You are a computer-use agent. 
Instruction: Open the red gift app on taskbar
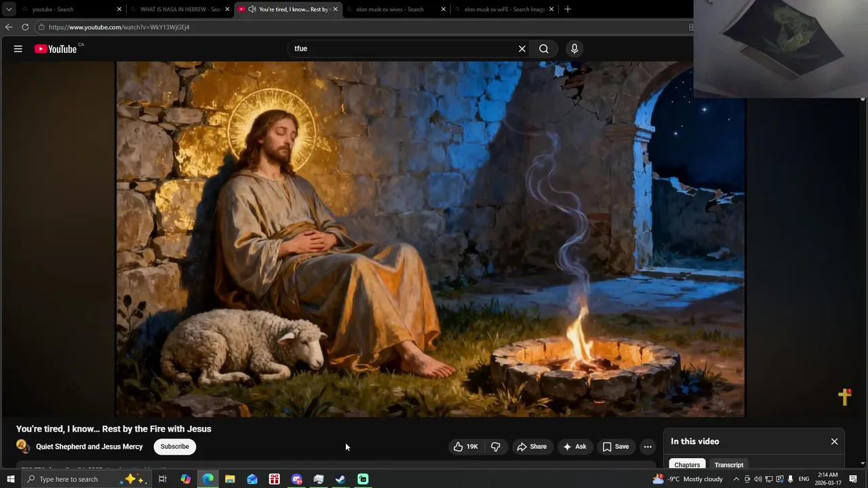[275, 479]
